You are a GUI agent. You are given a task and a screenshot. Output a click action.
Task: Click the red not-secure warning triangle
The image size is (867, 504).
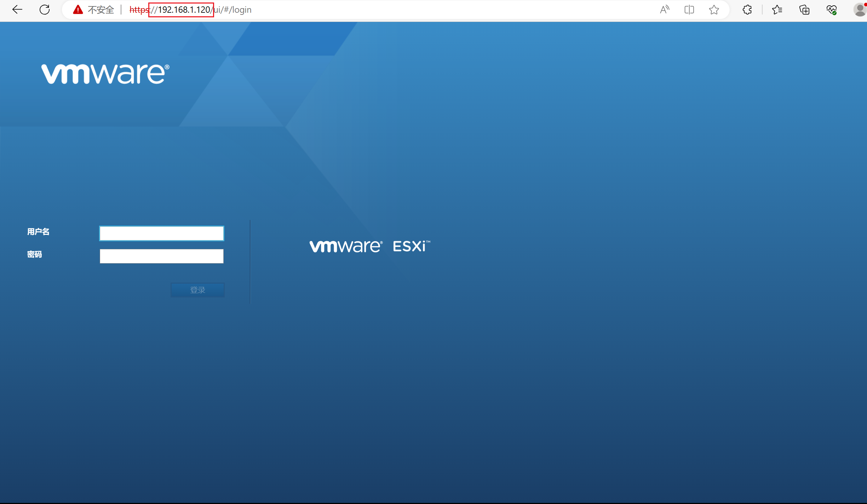click(x=78, y=10)
